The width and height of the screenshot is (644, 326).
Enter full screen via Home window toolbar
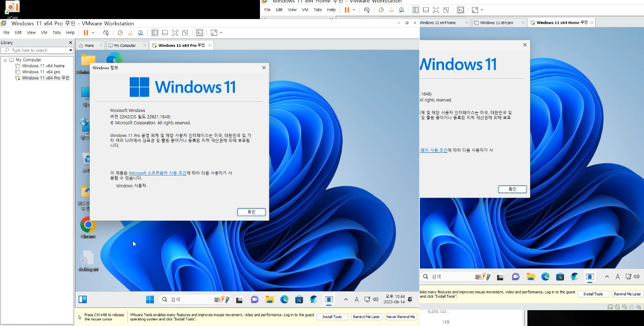coord(436,10)
